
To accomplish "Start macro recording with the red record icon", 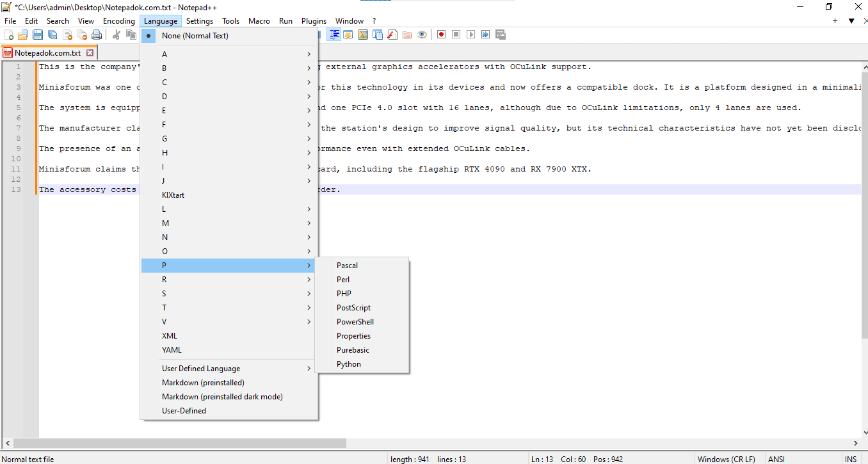I will click(441, 35).
